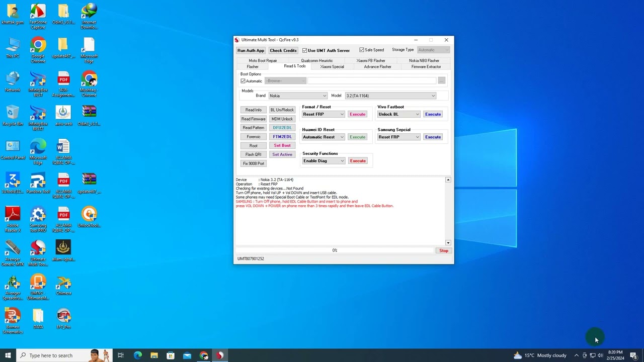
Task: Select the Chimera desktop shortcut
Action: (63, 285)
